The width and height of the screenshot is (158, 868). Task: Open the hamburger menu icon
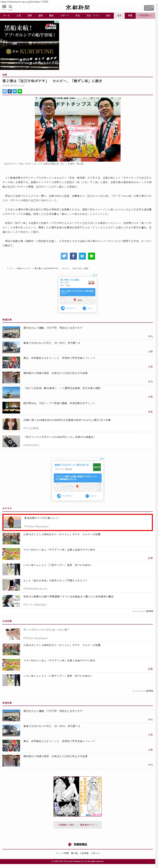(4, 6)
